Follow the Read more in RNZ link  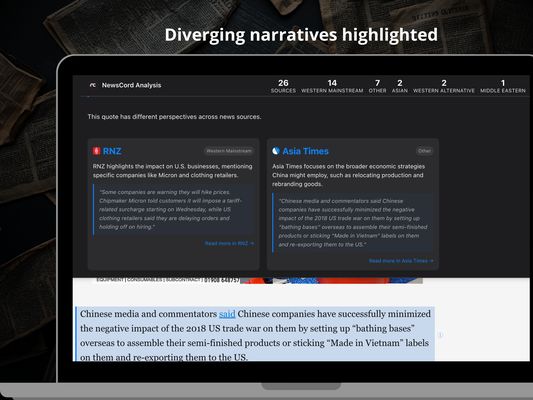[229, 243]
